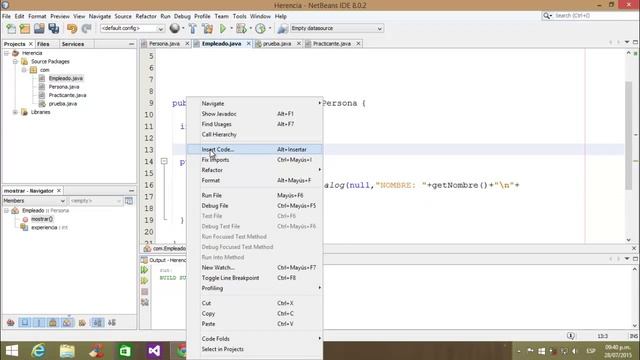Screen dimensions: 640x360
Task: Click the Output settings icon below stop
Action: pyautogui.click(x=144, y=302)
